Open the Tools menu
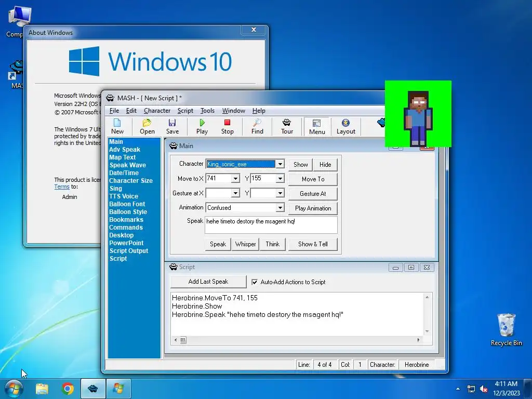 click(207, 111)
